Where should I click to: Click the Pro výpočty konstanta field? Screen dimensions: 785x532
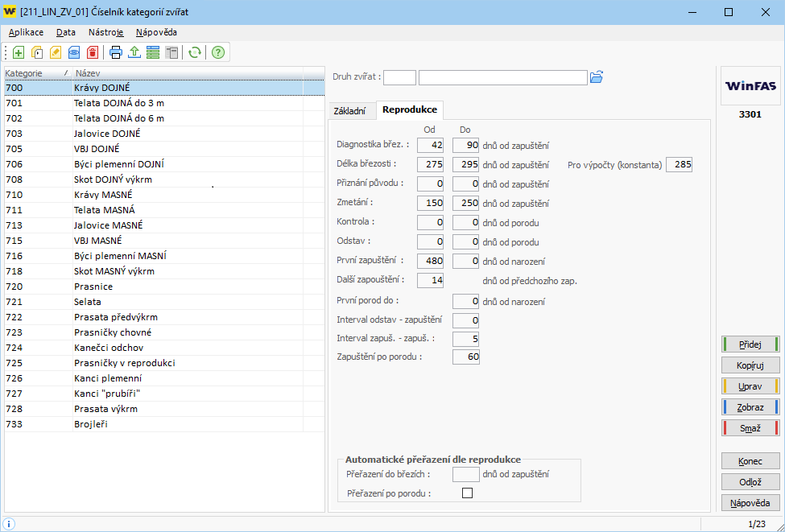pyautogui.click(x=679, y=165)
